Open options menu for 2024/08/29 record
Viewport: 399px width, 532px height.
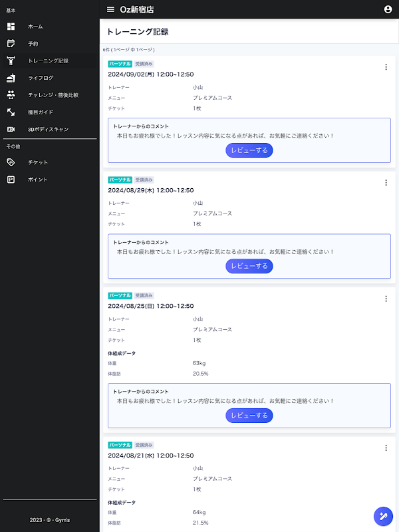click(x=386, y=183)
